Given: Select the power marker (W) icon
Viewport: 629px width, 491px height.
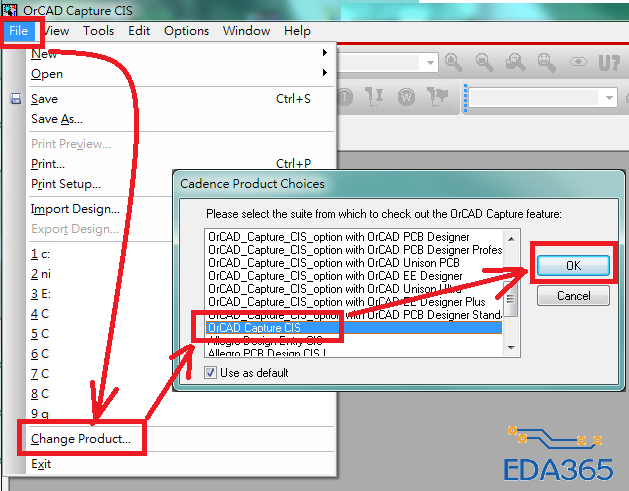Looking at the screenshot, I should coord(406,97).
